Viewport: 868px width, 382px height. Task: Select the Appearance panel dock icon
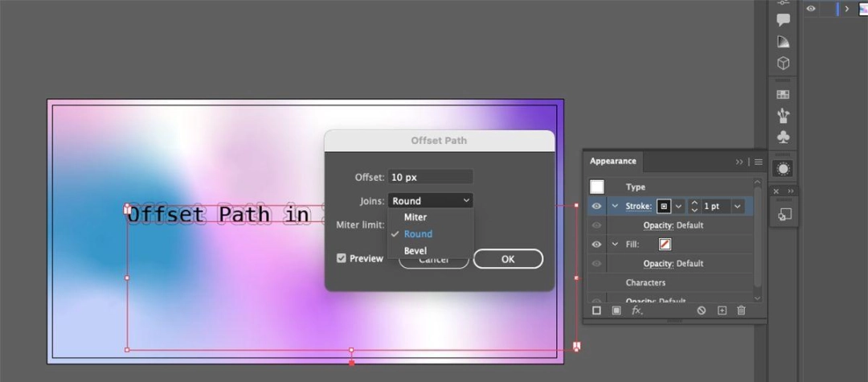(x=783, y=168)
